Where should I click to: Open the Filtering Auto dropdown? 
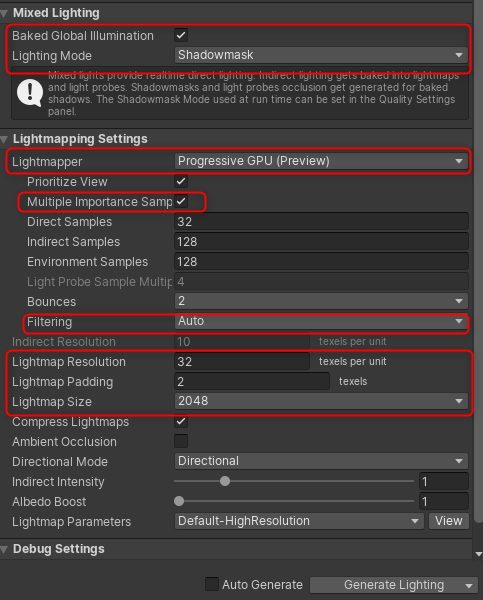pos(321,321)
